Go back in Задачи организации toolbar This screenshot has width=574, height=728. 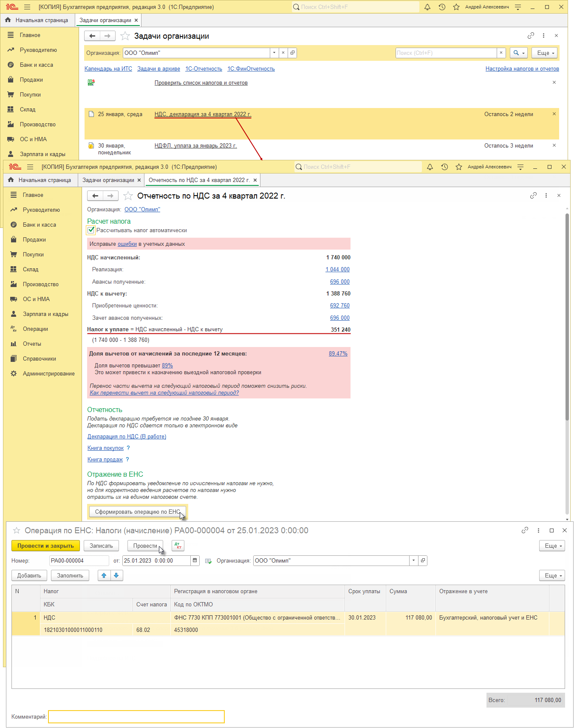click(92, 36)
